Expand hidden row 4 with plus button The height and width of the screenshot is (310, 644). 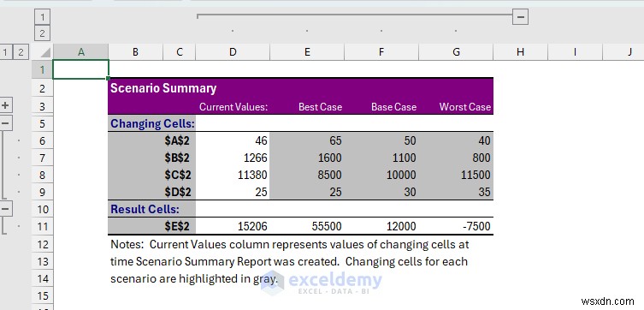pos(5,105)
